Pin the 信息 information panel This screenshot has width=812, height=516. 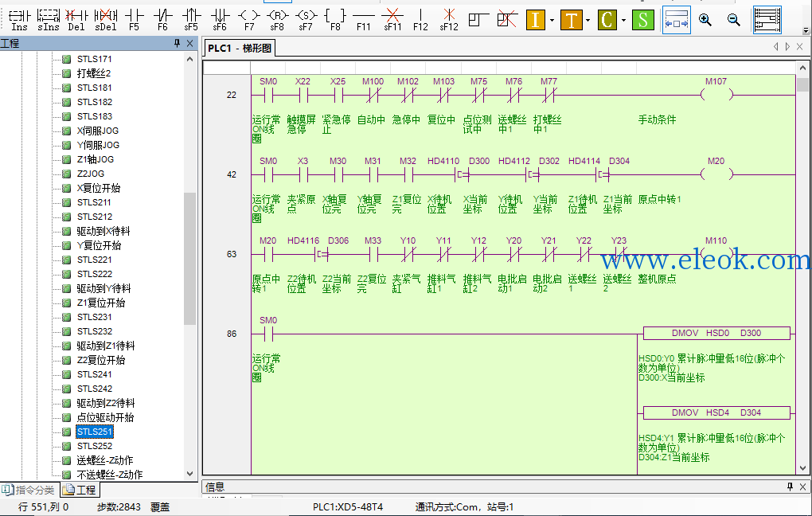(x=790, y=487)
